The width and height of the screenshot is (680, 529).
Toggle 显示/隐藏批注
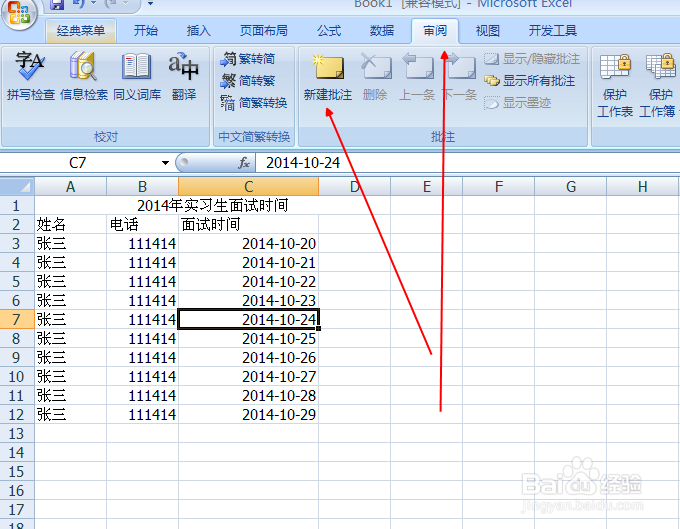coord(532,59)
